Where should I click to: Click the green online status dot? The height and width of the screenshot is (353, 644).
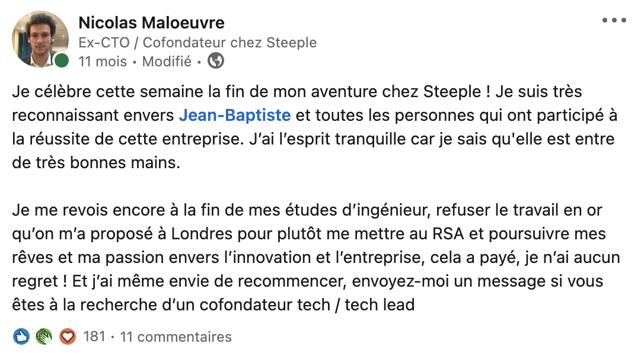[x=62, y=60]
